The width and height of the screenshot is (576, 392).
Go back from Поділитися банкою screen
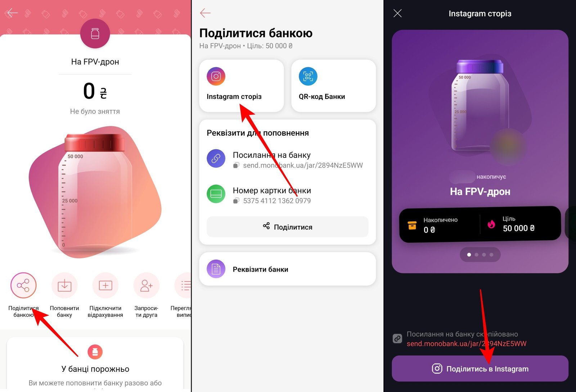coord(205,13)
